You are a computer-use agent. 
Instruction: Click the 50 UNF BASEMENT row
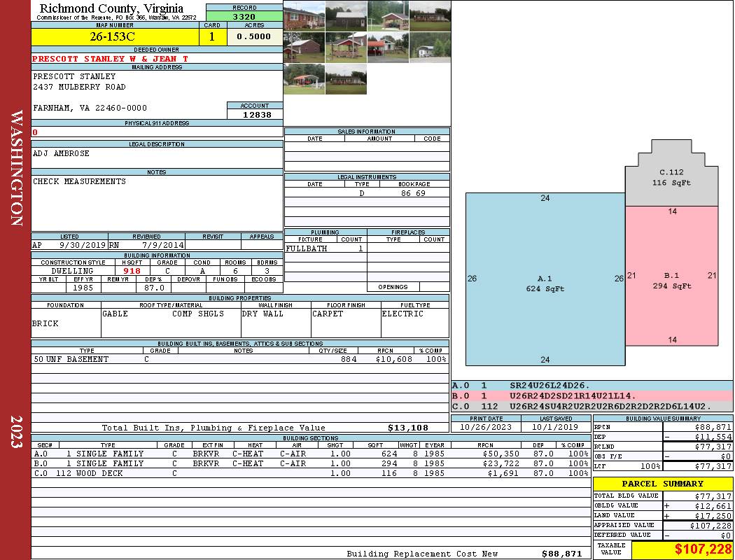point(240,359)
